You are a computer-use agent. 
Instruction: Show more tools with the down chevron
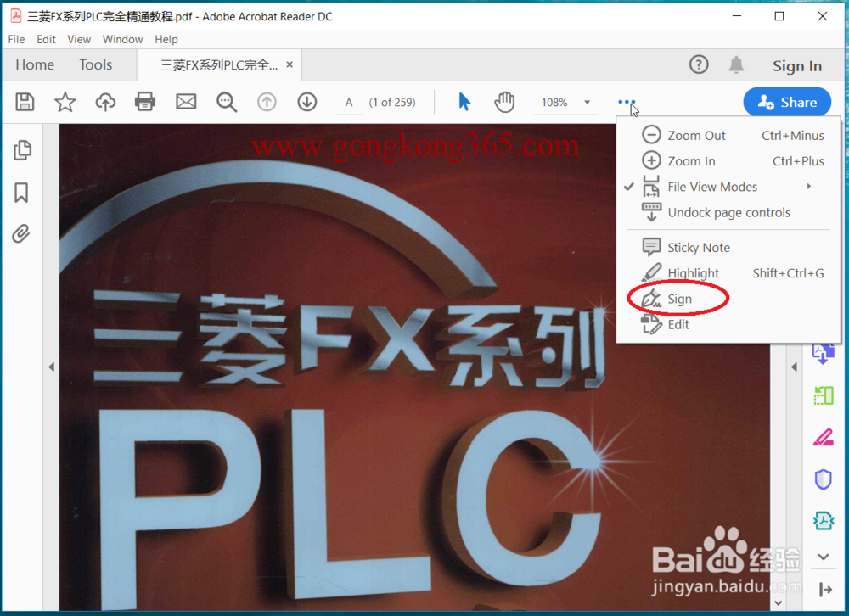point(823,557)
